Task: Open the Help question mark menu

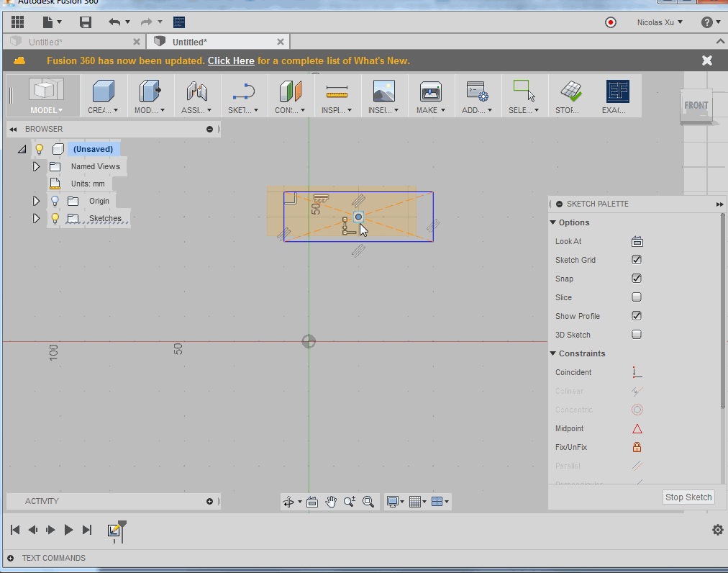Action: point(710,22)
